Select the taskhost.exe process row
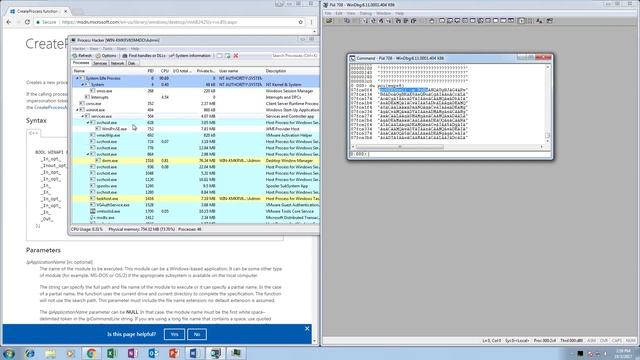 tap(195, 199)
